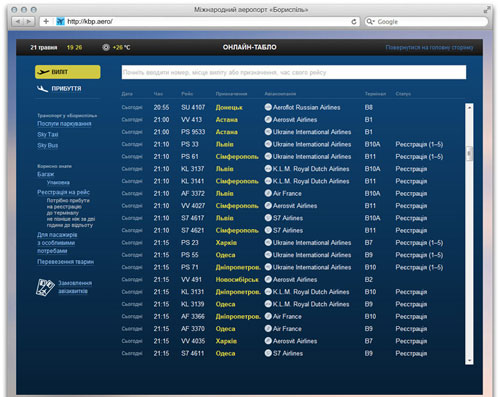Click the Google search field in browser

(426, 22)
